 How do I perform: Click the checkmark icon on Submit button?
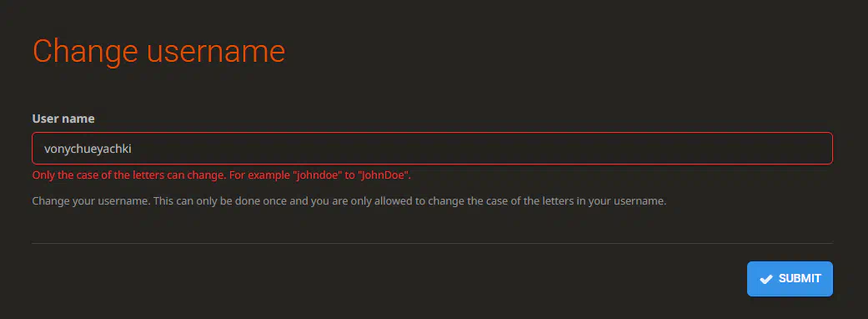tap(766, 279)
